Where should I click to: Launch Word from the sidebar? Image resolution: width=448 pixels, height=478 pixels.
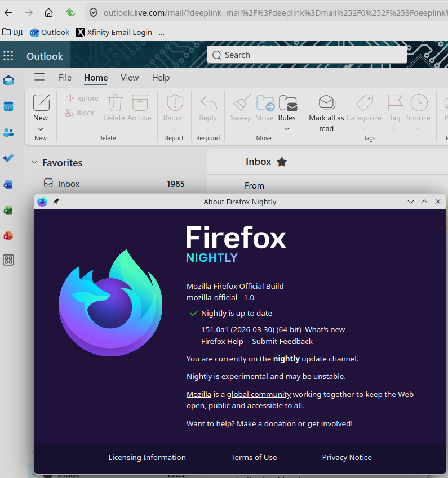click(x=8, y=184)
